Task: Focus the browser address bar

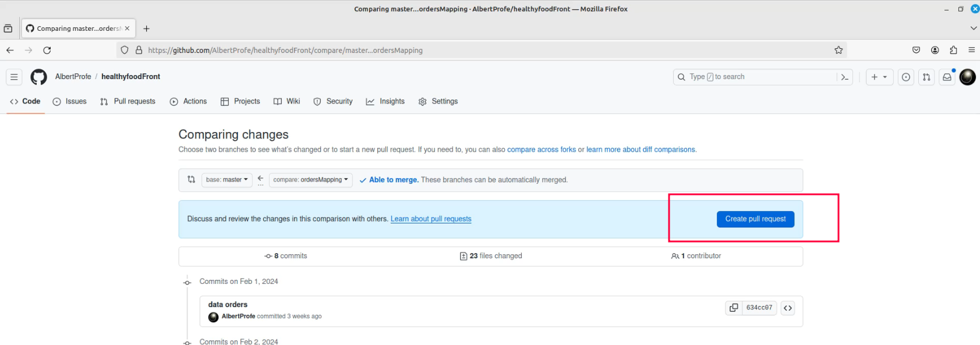Action: point(482,50)
